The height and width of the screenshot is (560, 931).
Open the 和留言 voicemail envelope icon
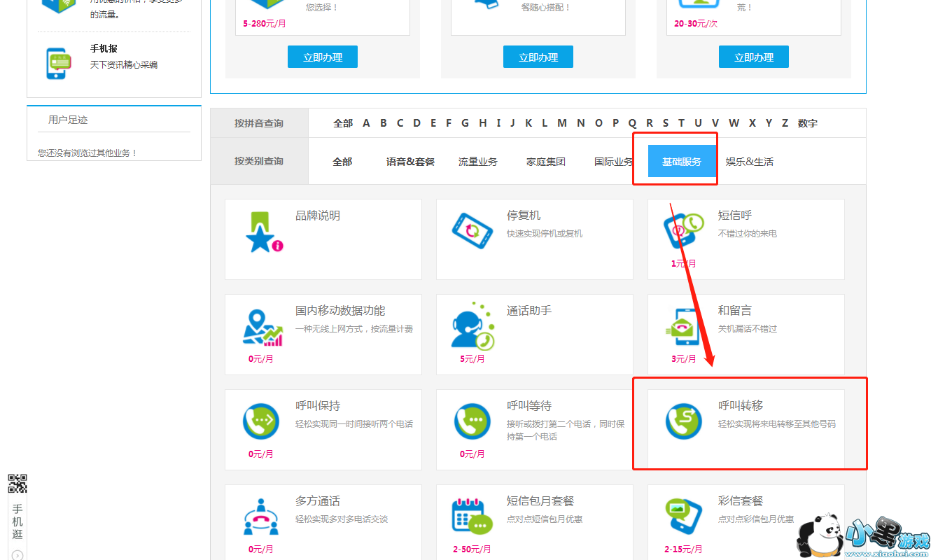[683, 327]
